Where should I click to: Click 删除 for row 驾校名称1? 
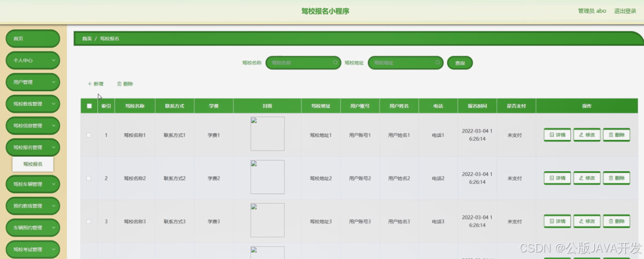click(x=616, y=135)
